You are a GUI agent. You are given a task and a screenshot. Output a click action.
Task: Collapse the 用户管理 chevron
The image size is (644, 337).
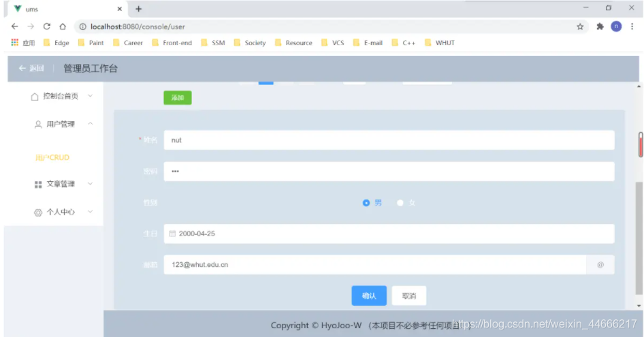pyautogui.click(x=91, y=123)
